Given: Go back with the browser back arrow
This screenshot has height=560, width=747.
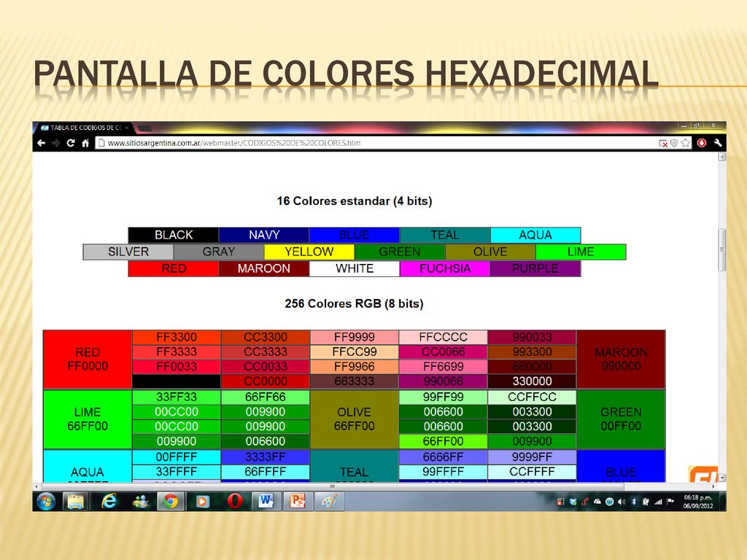Looking at the screenshot, I should [42, 143].
